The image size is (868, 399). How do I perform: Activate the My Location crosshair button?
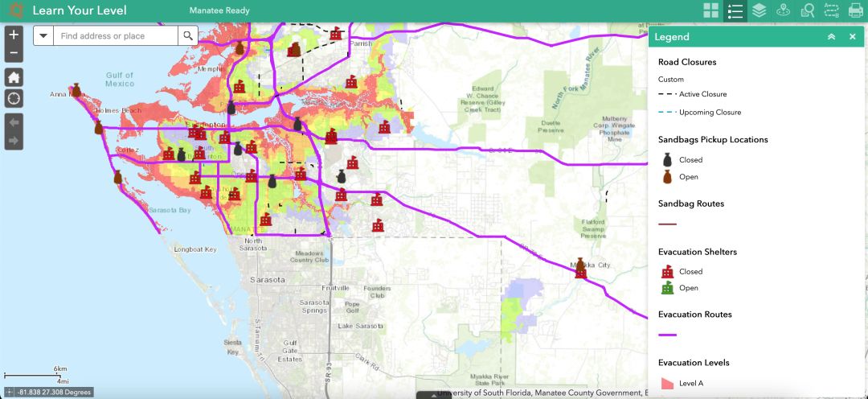click(x=14, y=99)
